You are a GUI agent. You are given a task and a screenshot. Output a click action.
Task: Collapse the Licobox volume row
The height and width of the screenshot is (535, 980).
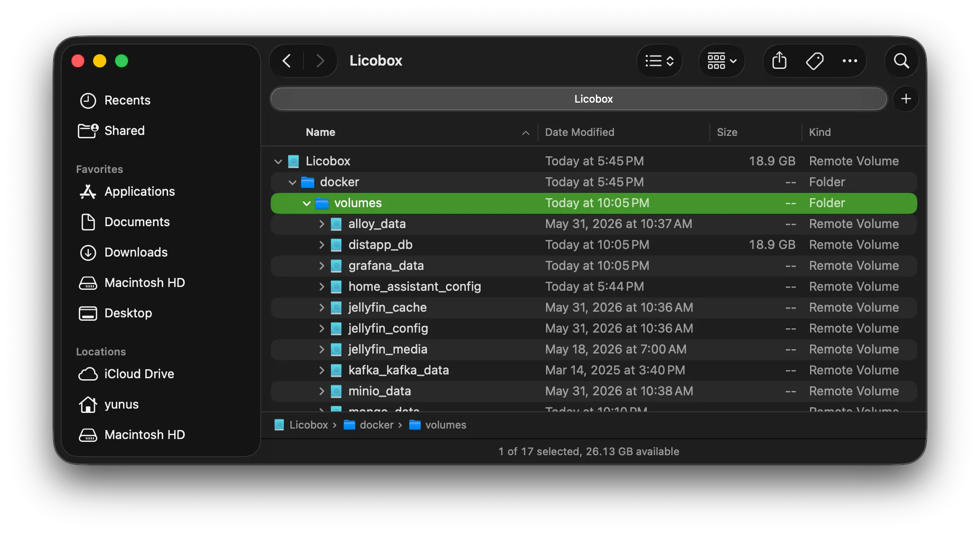tap(278, 162)
